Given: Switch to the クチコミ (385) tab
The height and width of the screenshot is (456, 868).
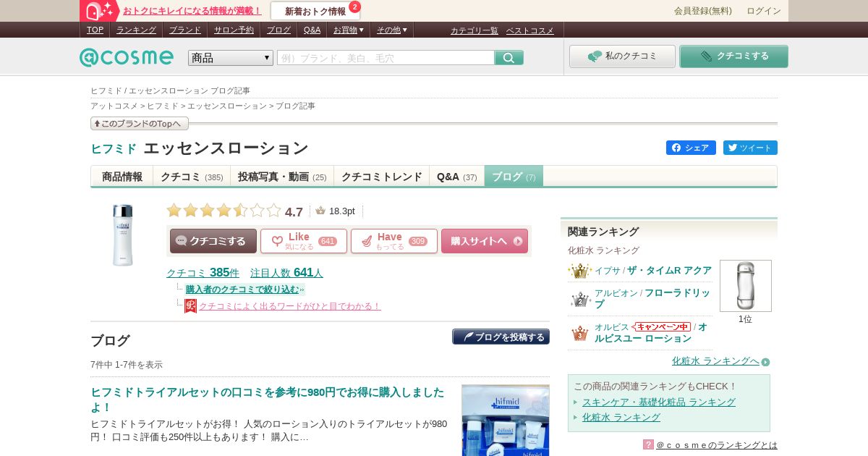Looking at the screenshot, I should tap(192, 177).
